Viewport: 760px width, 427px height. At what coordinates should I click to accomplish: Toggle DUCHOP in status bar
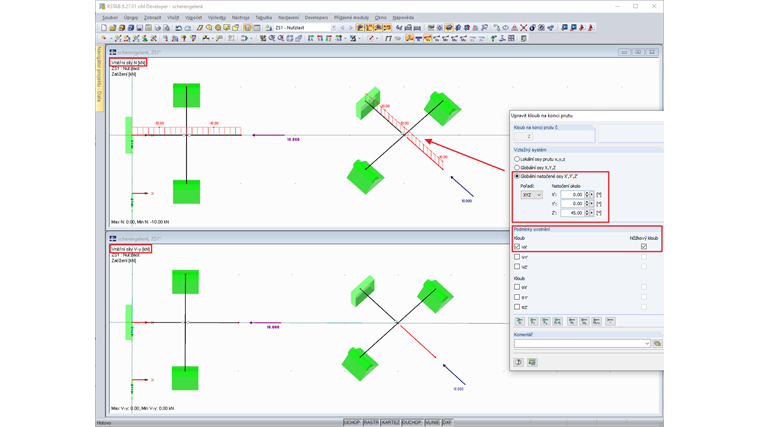pyautogui.click(x=412, y=423)
